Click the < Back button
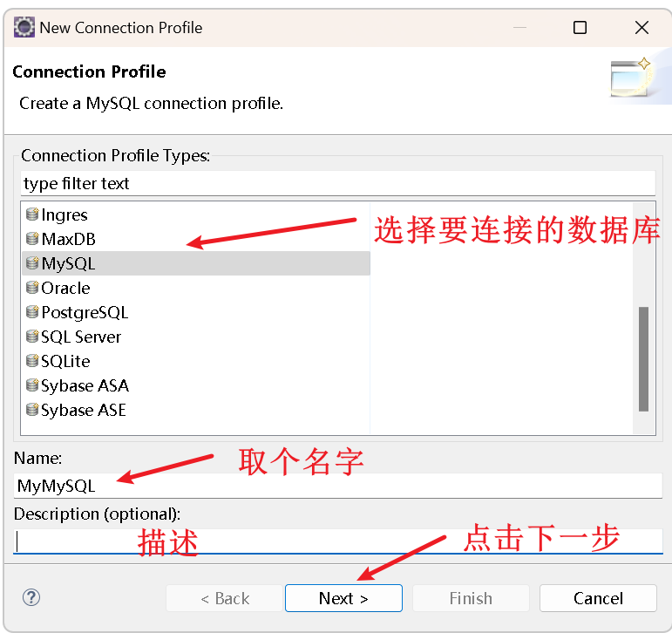This screenshot has width=672, height=633. coord(225,598)
